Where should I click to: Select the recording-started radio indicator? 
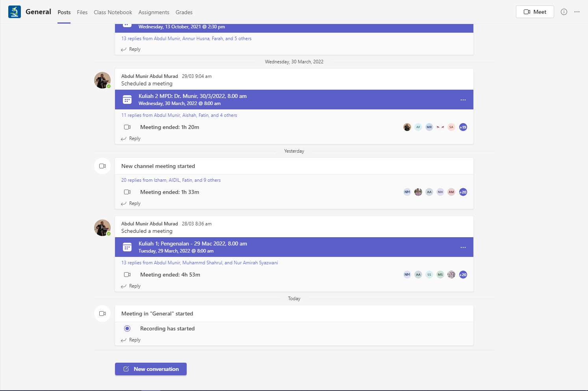point(127,328)
